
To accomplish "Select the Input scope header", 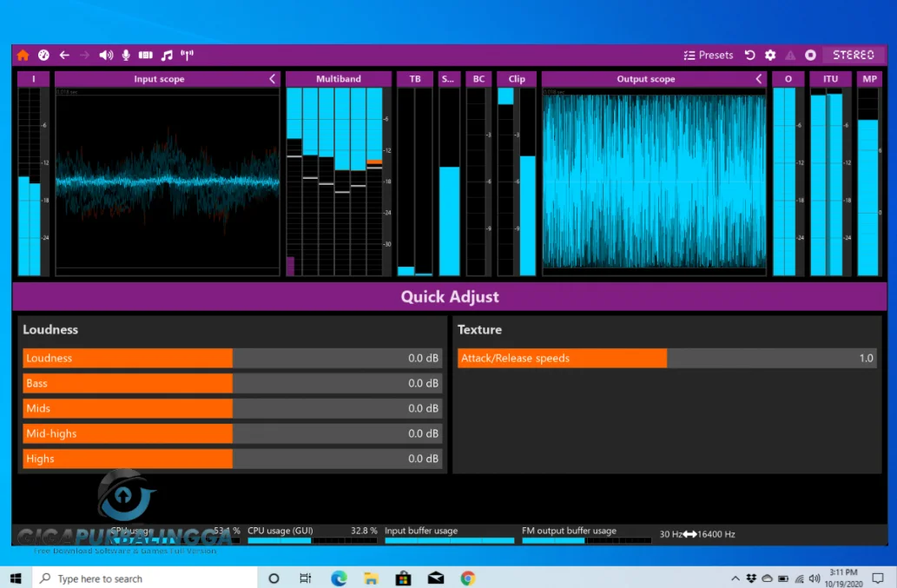I will click(160, 79).
